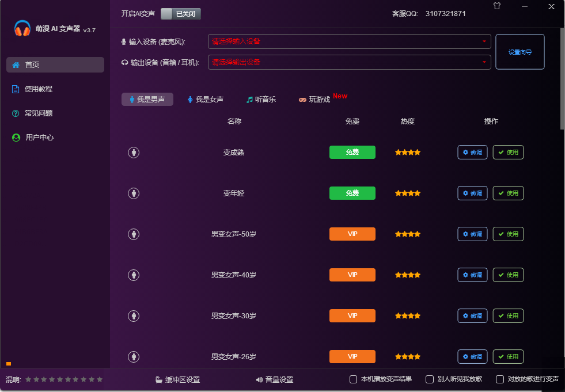Expand the 输入设备 microphone dropdown

[349, 41]
